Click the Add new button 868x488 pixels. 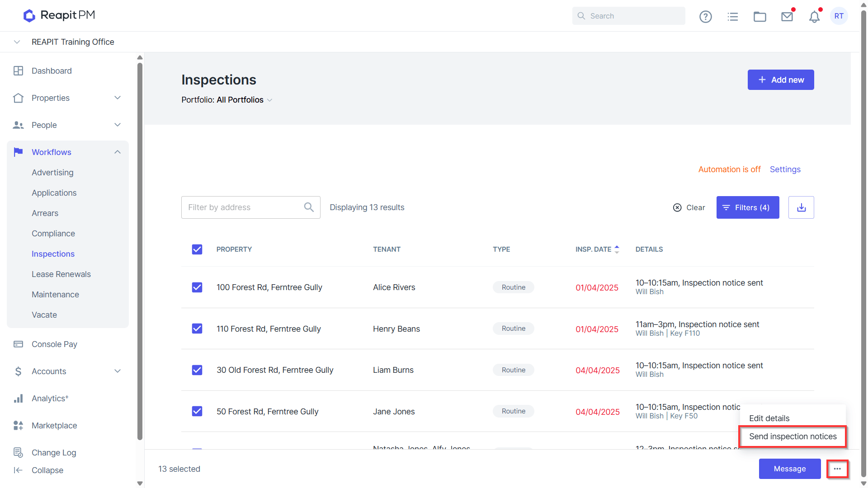pos(781,80)
